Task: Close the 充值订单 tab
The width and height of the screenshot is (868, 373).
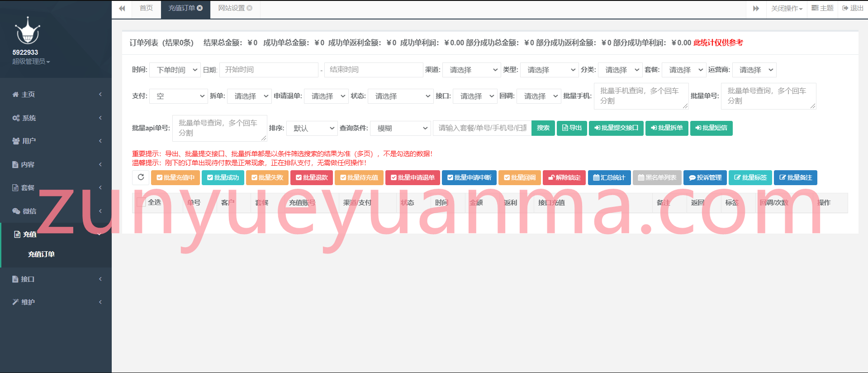Action: click(x=200, y=8)
